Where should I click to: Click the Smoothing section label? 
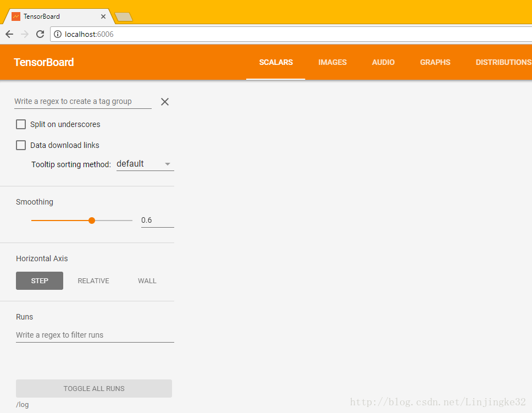(x=35, y=202)
